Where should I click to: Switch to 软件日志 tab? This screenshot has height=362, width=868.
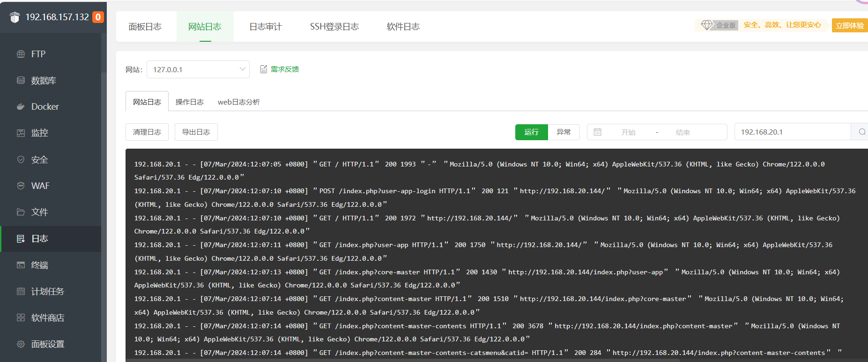coord(403,27)
